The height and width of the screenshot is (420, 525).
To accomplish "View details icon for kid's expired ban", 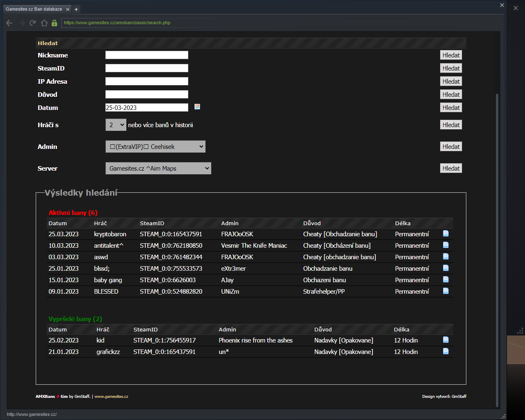I will 446,340.
